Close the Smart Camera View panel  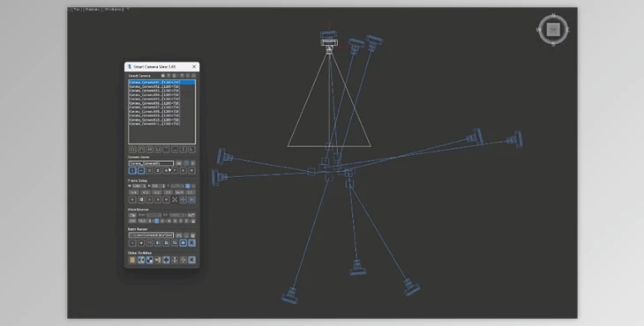click(x=194, y=66)
